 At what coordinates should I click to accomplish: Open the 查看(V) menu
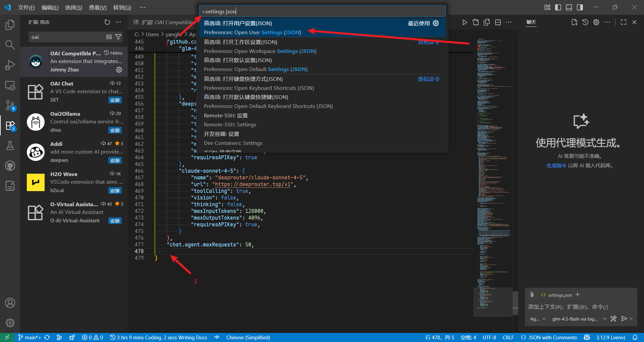click(x=98, y=7)
